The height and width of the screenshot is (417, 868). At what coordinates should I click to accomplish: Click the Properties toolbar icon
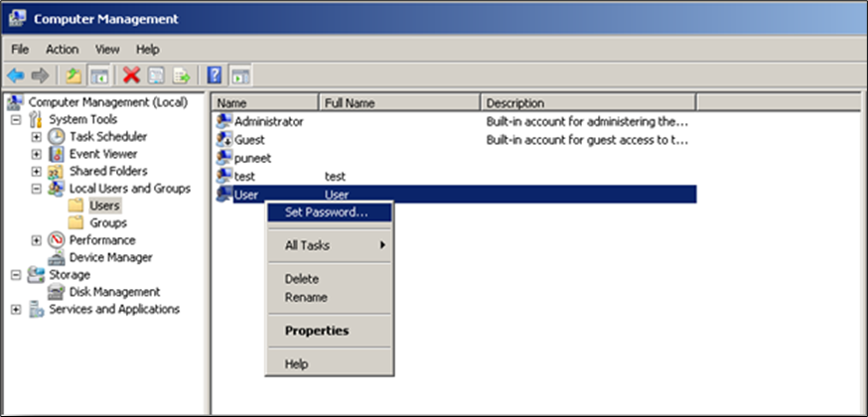[157, 75]
